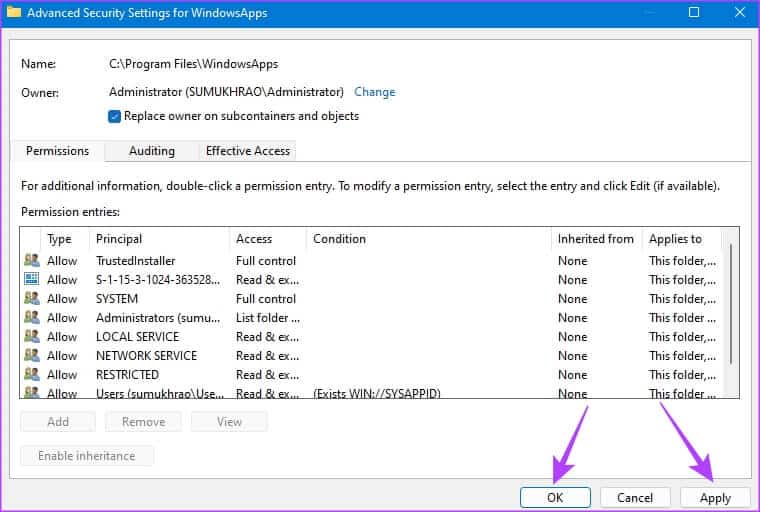
Task: Sort by the Access column header
Action: coord(268,239)
